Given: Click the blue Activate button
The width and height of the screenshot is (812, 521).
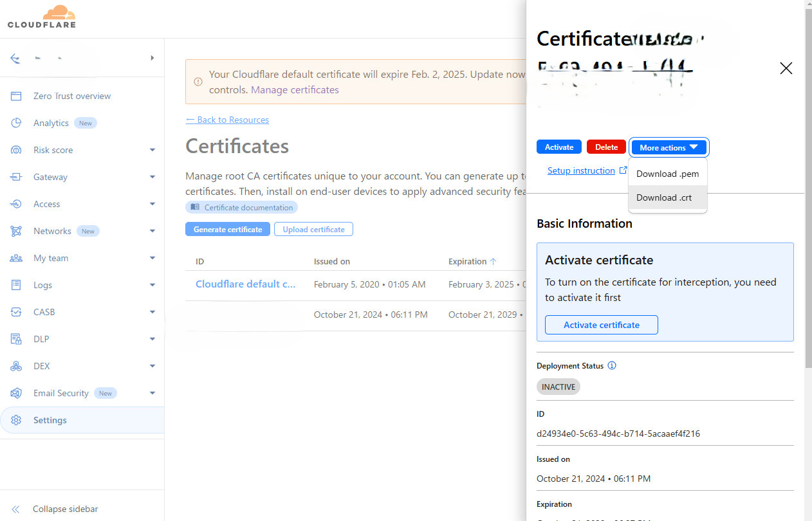Looking at the screenshot, I should 559,147.
